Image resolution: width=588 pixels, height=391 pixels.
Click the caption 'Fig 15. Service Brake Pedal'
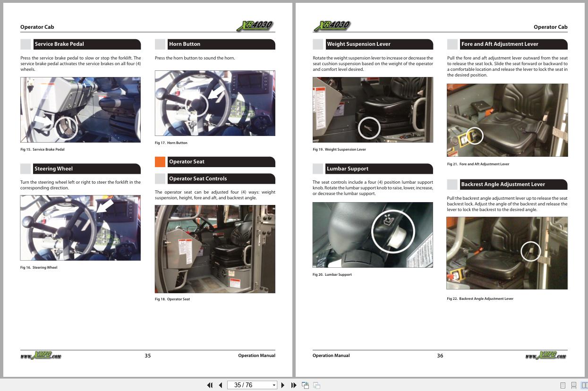click(x=42, y=150)
